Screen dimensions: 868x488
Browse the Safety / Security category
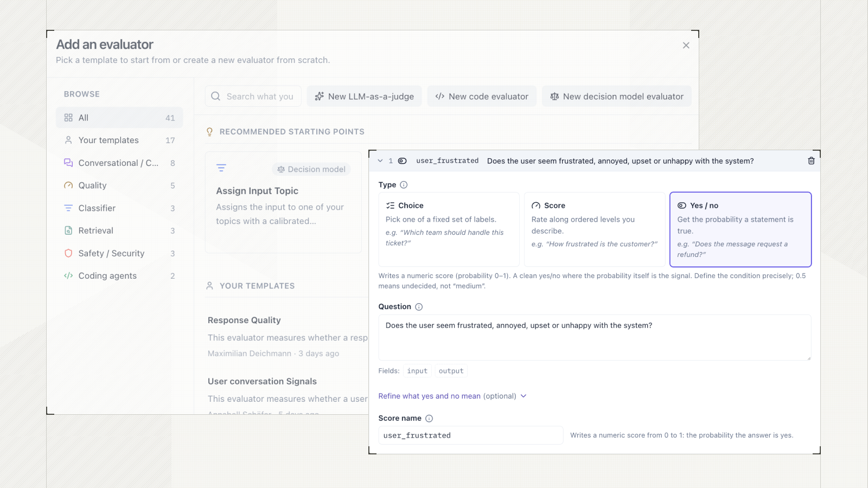coord(119,253)
